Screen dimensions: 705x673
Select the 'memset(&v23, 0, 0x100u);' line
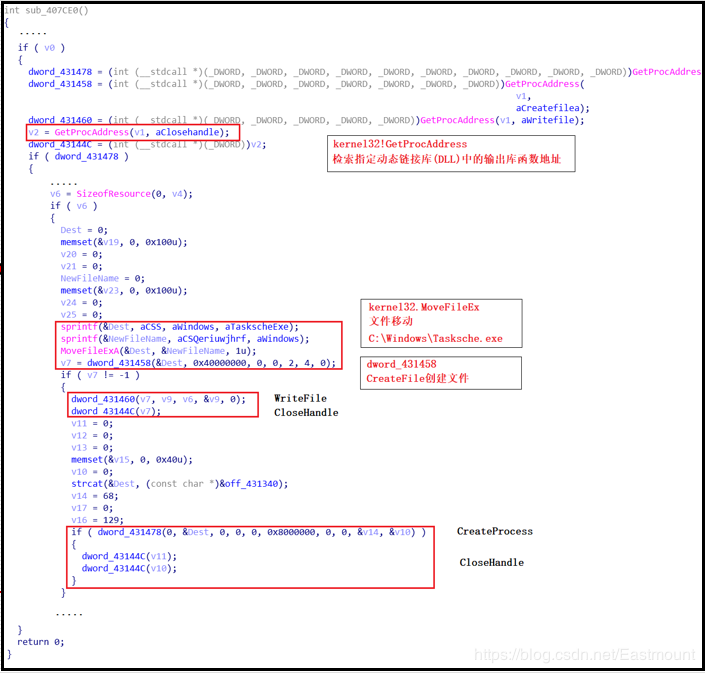click(x=124, y=291)
